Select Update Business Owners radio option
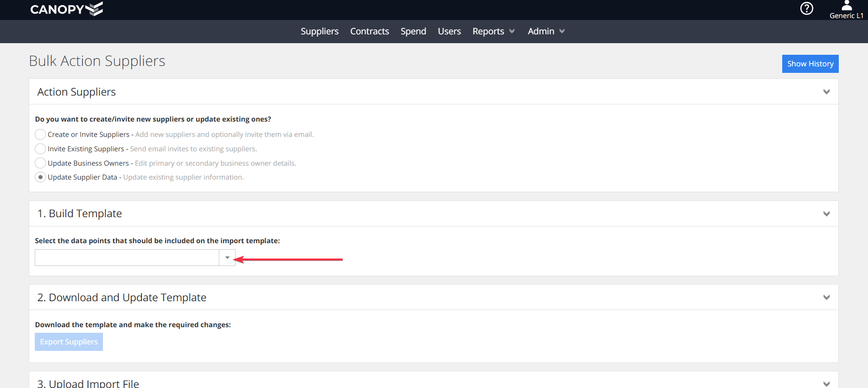Viewport: 868px width, 388px height. [40, 163]
